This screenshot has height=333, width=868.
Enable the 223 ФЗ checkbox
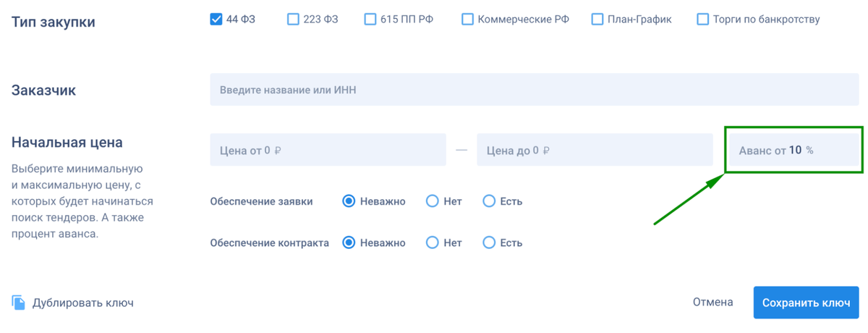[293, 19]
